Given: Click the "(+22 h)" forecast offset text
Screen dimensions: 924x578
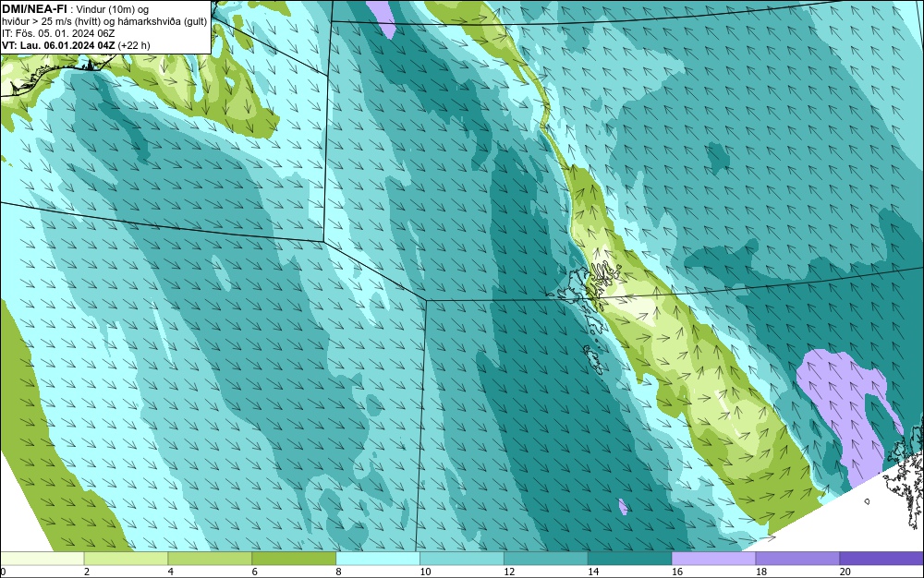Looking at the screenshot, I should click(134, 45).
